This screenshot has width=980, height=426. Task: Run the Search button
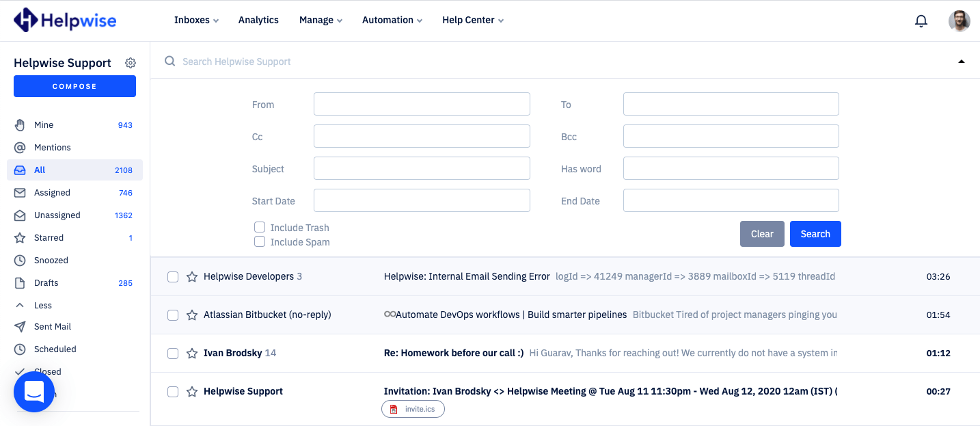point(815,234)
